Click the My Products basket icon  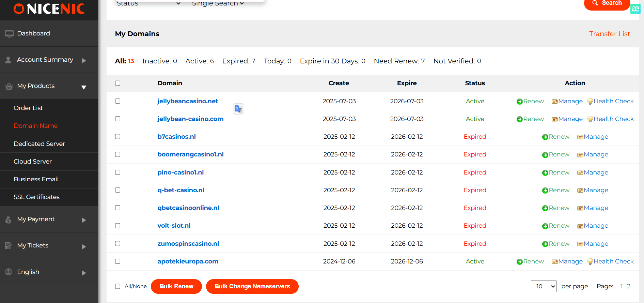tap(9, 86)
